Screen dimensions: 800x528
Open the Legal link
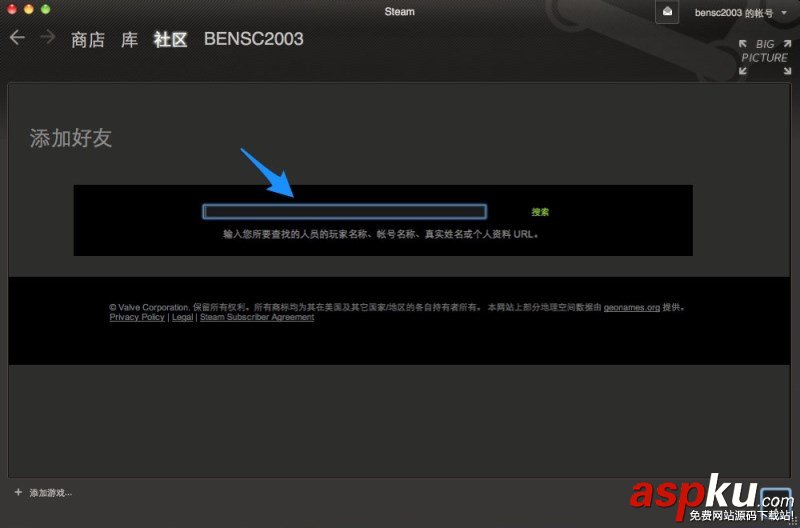pos(182,317)
